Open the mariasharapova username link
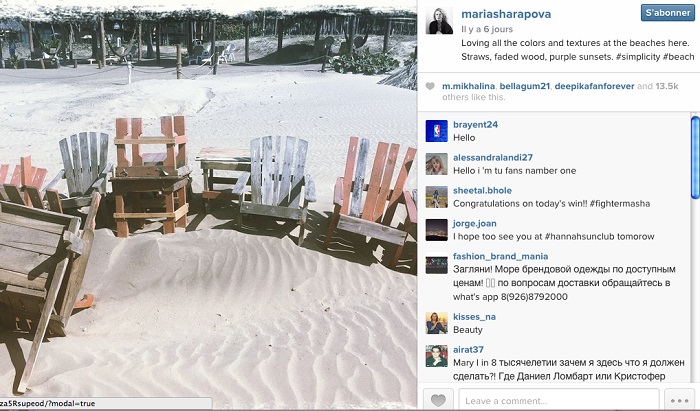The width and height of the screenshot is (700, 411). coord(506,14)
